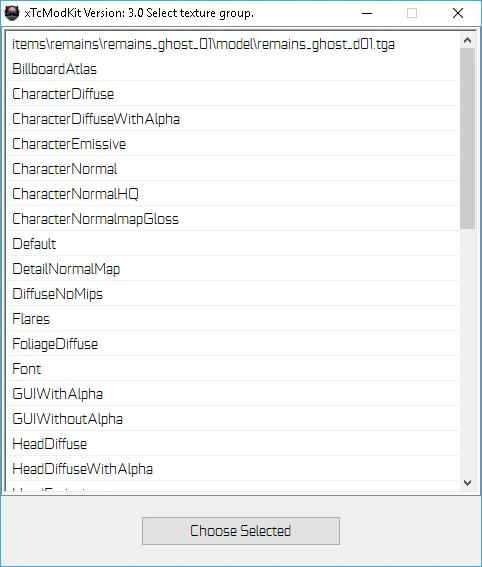Click the scroll down arrow of the list
The height and width of the screenshot is (567, 482).
click(467, 483)
